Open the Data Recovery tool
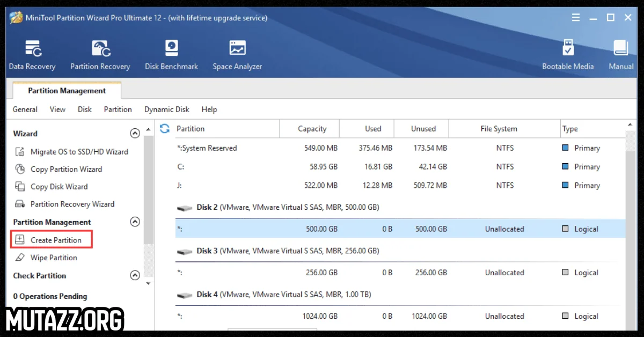This screenshot has width=644, height=337. pyautogui.click(x=32, y=54)
